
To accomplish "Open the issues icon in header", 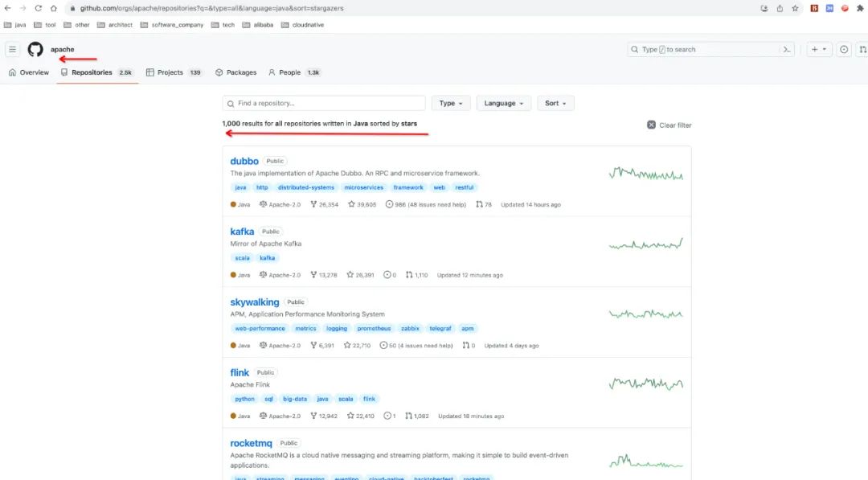I will coord(844,49).
